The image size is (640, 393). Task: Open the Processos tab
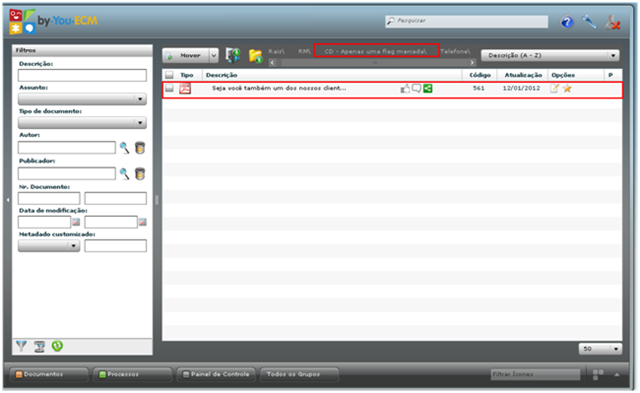click(x=132, y=374)
